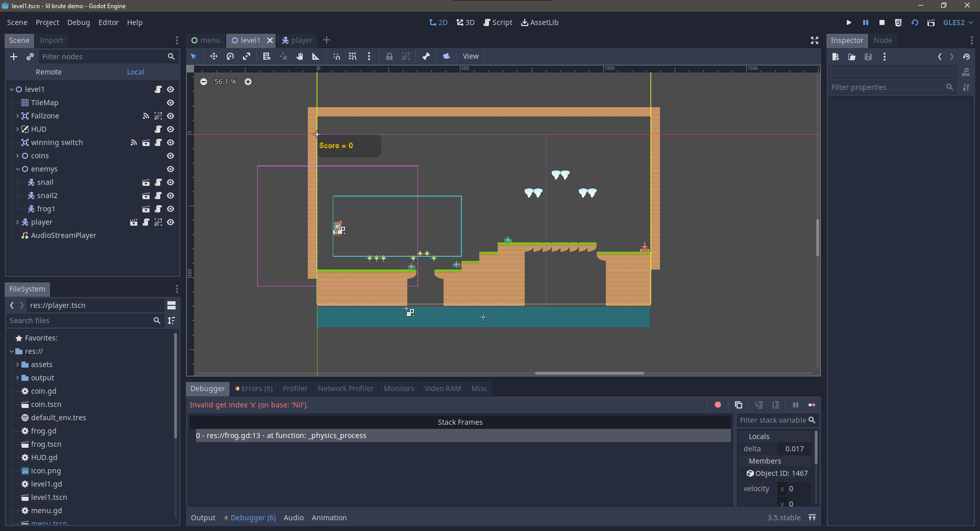
Task: Stop the running scene
Action: pyautogui.click(x=882, y=22)
